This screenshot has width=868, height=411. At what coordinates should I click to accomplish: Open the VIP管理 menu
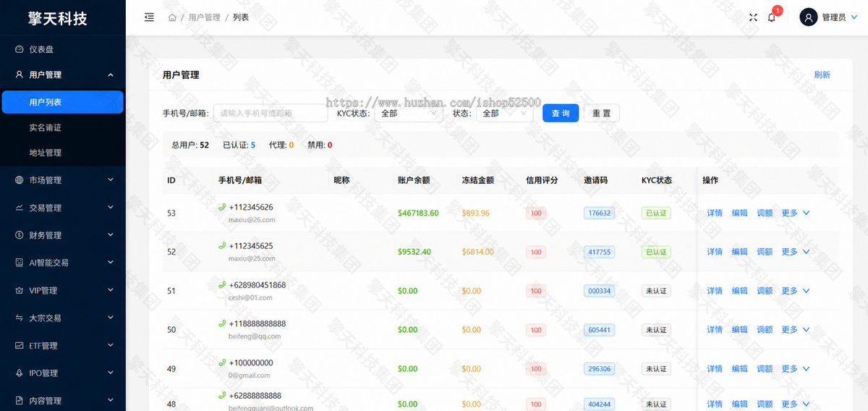63,290
